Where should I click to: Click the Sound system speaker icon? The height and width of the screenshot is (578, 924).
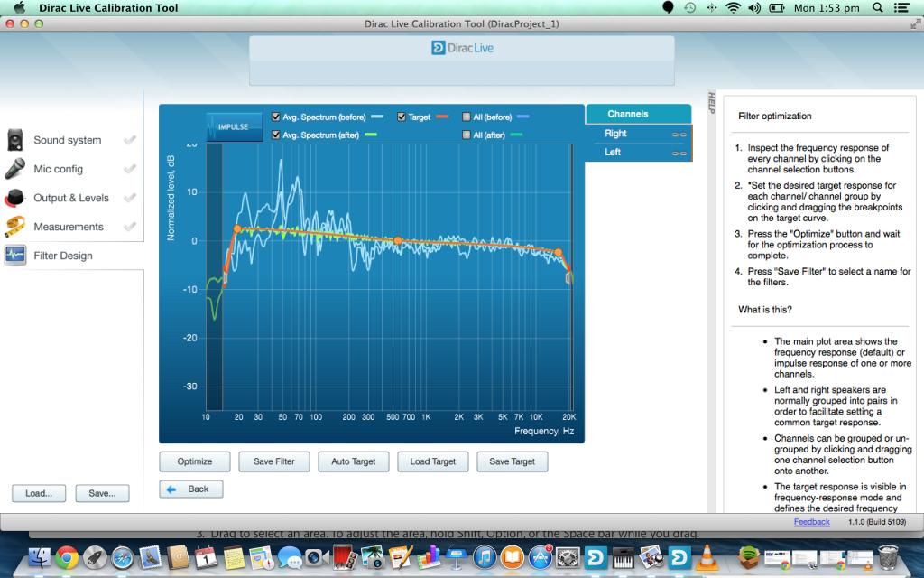[x=14, y=140]
